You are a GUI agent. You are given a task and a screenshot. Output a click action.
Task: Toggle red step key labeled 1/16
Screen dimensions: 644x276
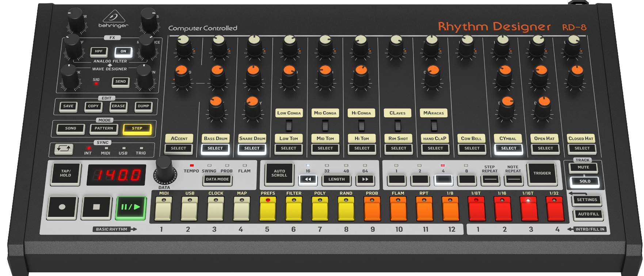pyautogui.click(x=503, y=209)
